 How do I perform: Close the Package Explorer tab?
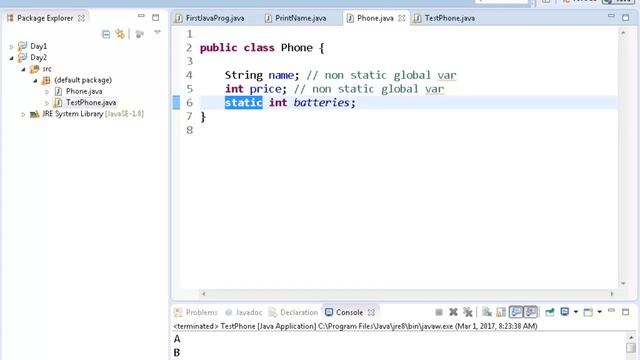pos(81,18)
